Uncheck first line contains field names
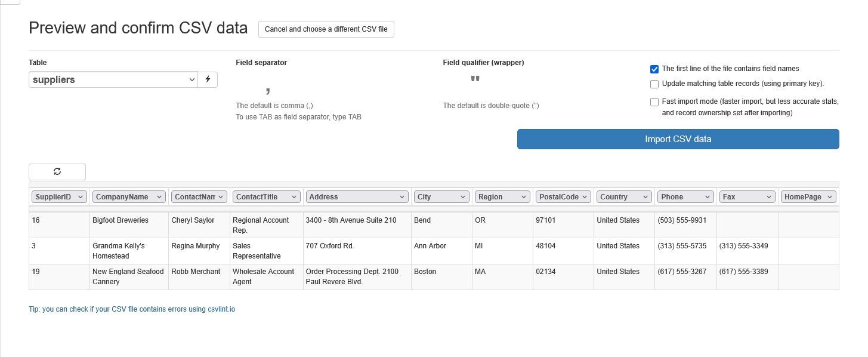Screen dimensions: 868x357 (654, 69)
